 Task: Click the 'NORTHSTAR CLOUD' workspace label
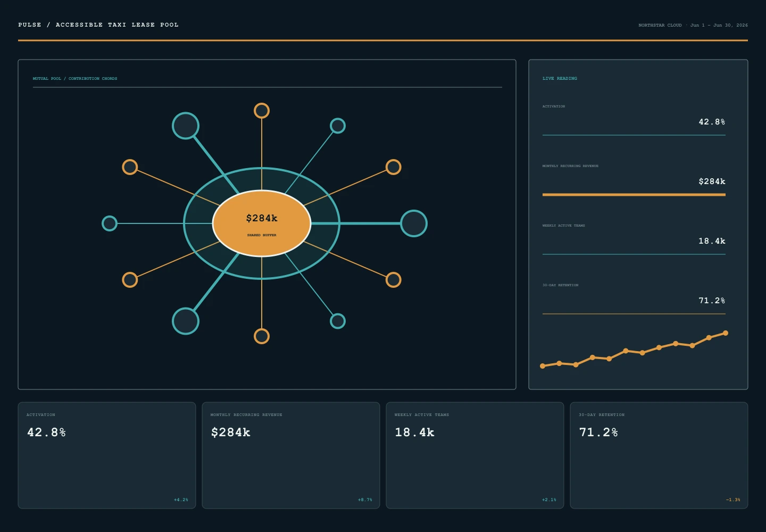click(660, 25)
